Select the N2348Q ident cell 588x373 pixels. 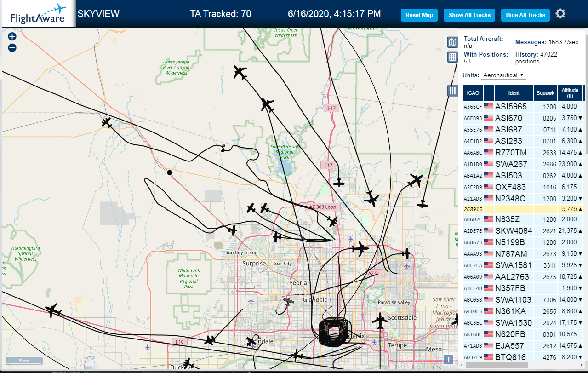click(x=514, y=199)
